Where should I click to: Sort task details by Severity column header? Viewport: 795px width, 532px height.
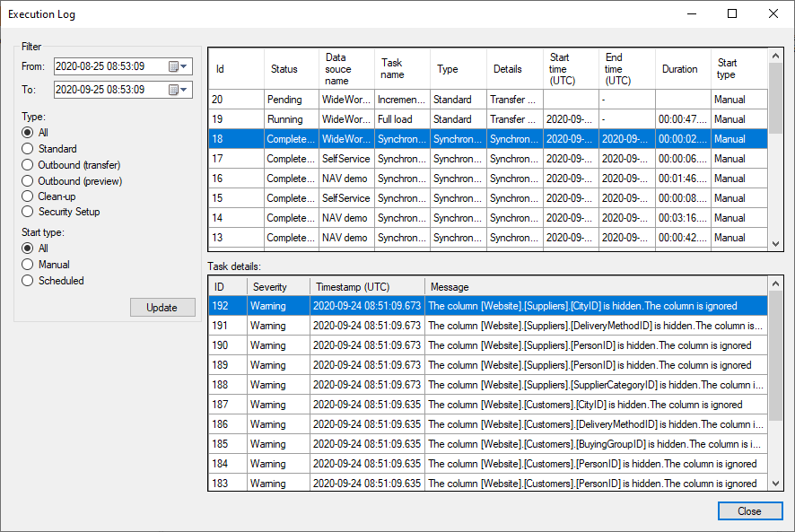[x=270, y=287]
